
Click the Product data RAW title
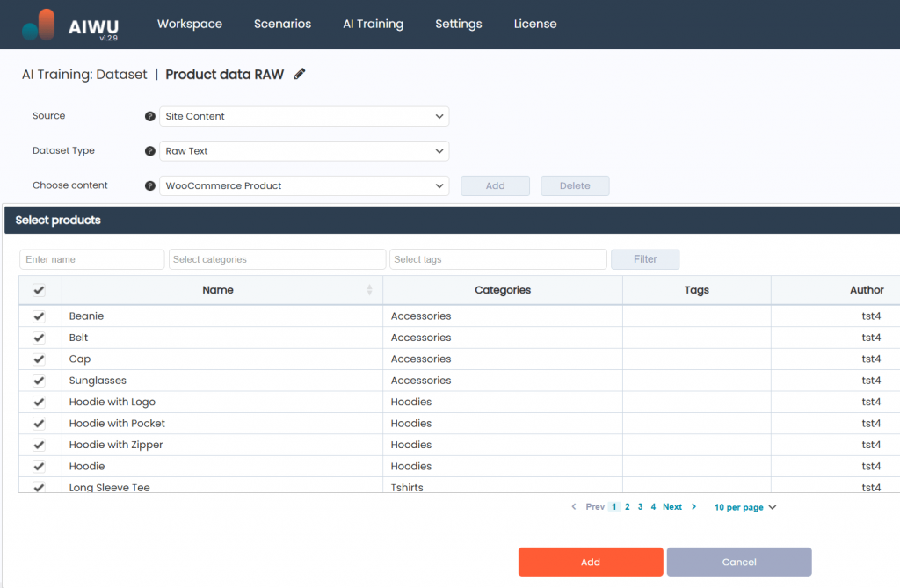[224, 75]
